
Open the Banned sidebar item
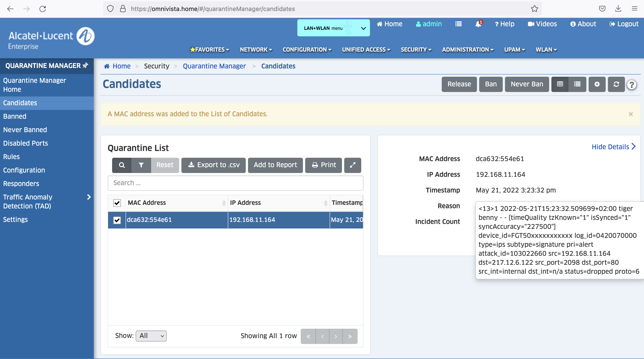point(15,116)
